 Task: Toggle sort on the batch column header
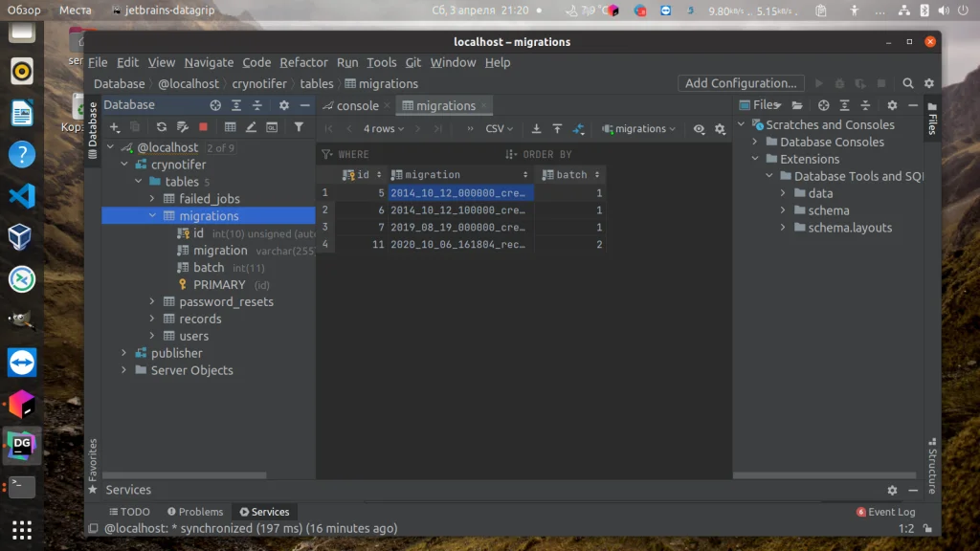click(572, 174)
